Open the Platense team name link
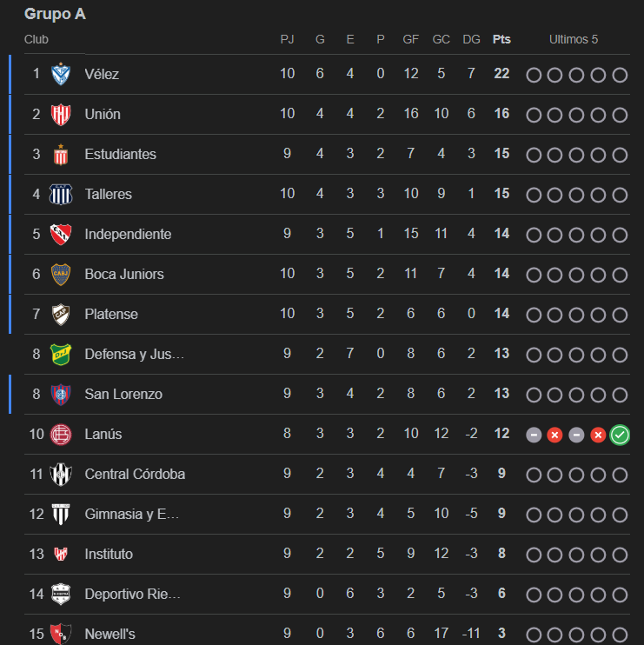Screen dimensions: 644x645 [x=111, y=314]
